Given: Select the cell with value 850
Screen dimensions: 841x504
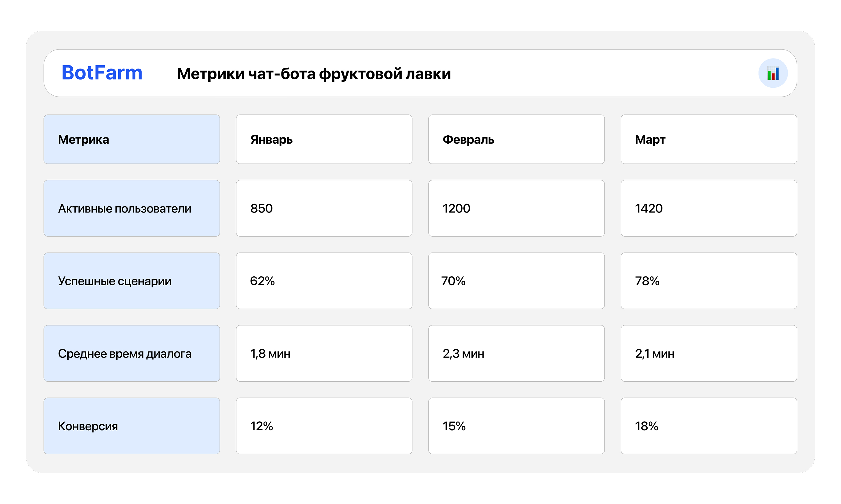Looking at the screenshot, I should [x=324, y=208].
